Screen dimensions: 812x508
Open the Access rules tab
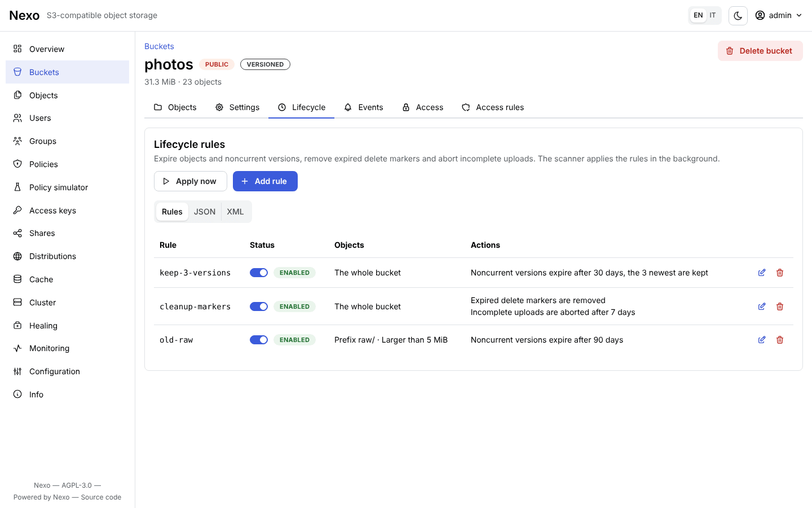point(493,107)
